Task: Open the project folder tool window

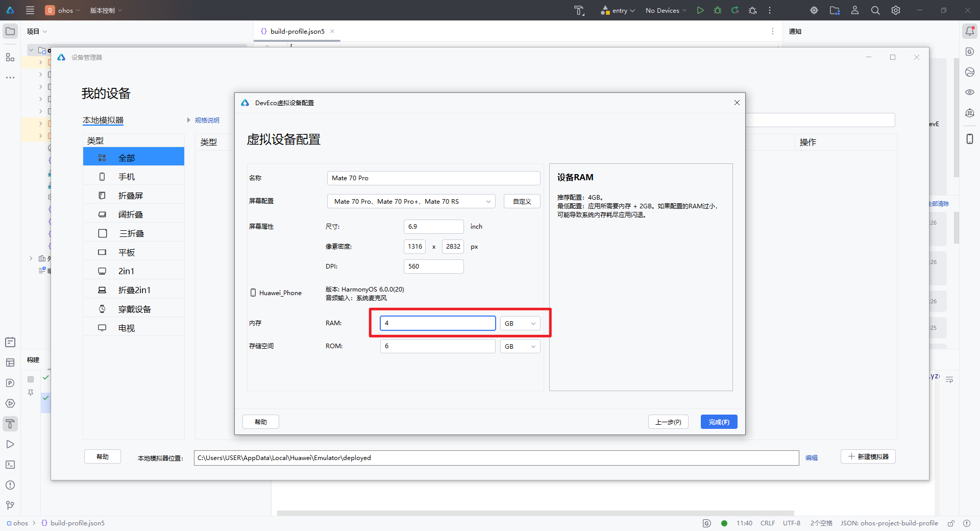Action: [10, 31]
